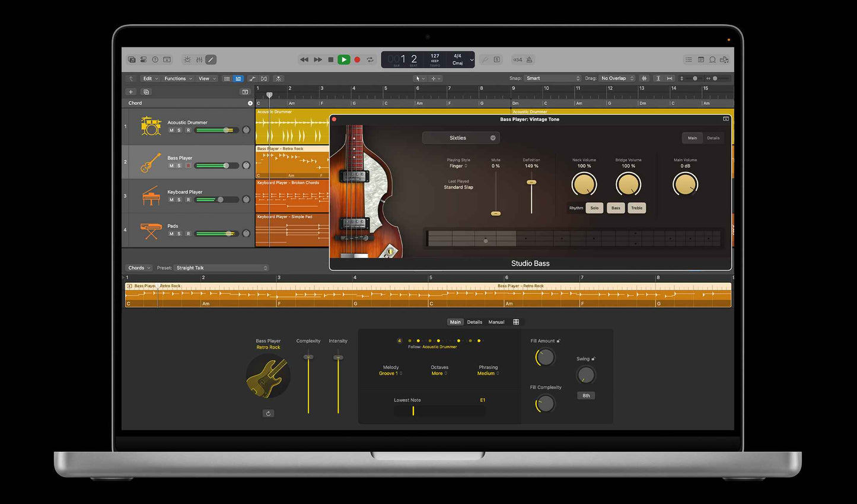Screen dimensions: 857x504
Task: Click the metronome icon
Action: pos(530,60)
